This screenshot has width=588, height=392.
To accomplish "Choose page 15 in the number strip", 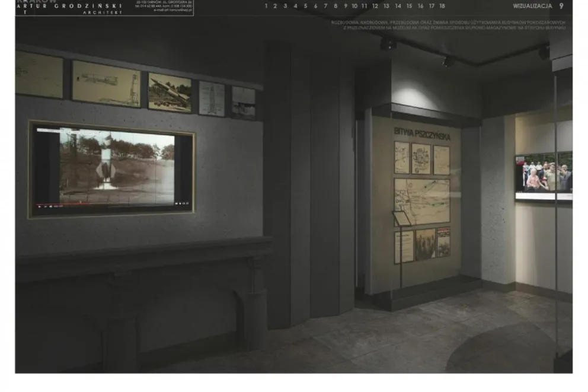I will 409,6.
